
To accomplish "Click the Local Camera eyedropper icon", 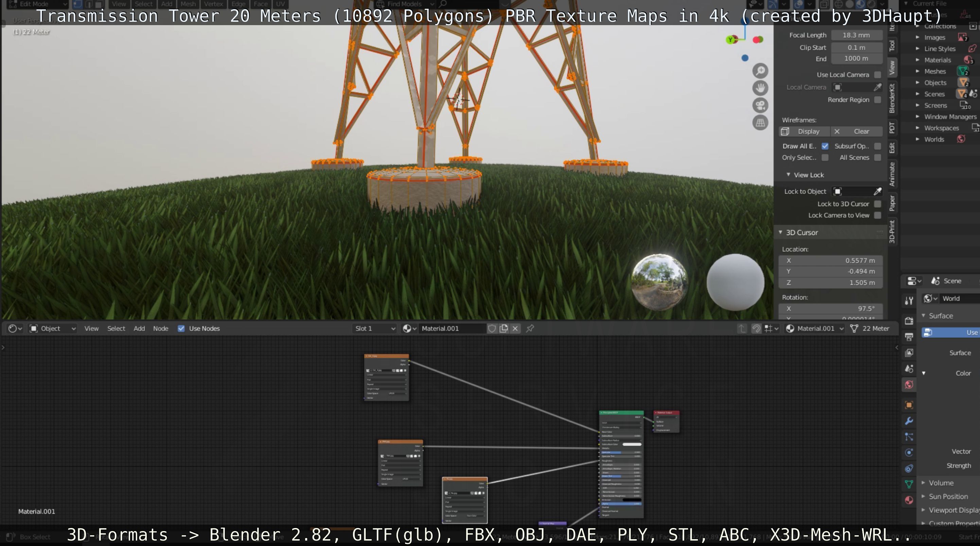I will [877, 87].
